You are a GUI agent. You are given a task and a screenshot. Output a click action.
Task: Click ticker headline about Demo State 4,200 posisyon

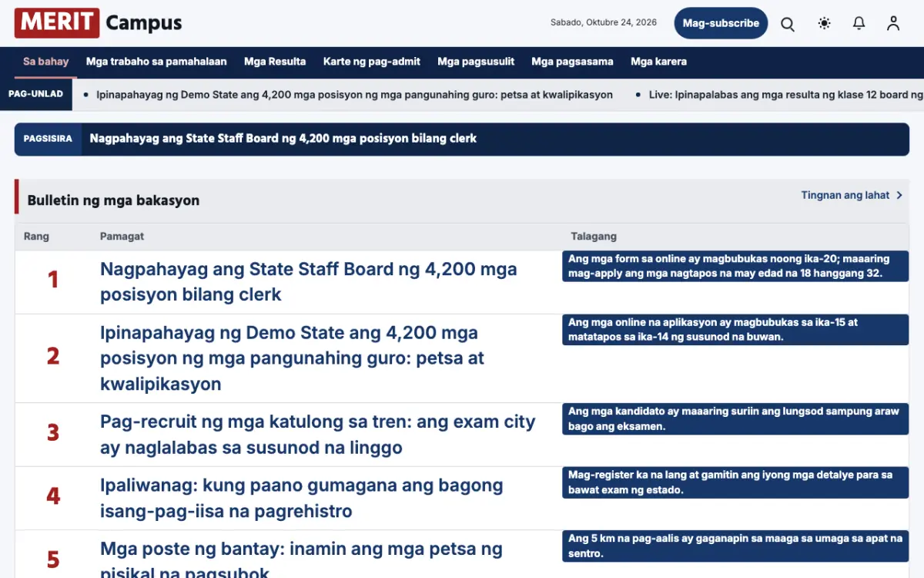click(354, 95)
